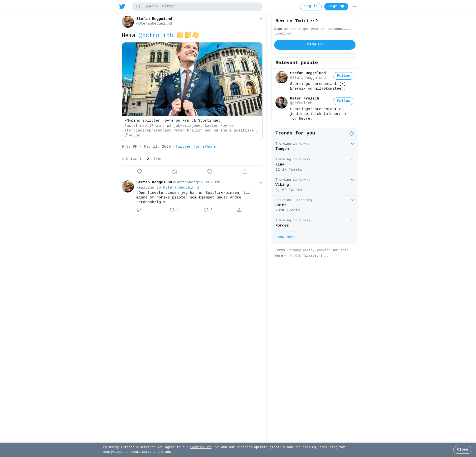Open Stefan Heggelund avatar on reply tweet
Image resolution: width=476 pixels, height=457 pixels.
tap(128, 186)
